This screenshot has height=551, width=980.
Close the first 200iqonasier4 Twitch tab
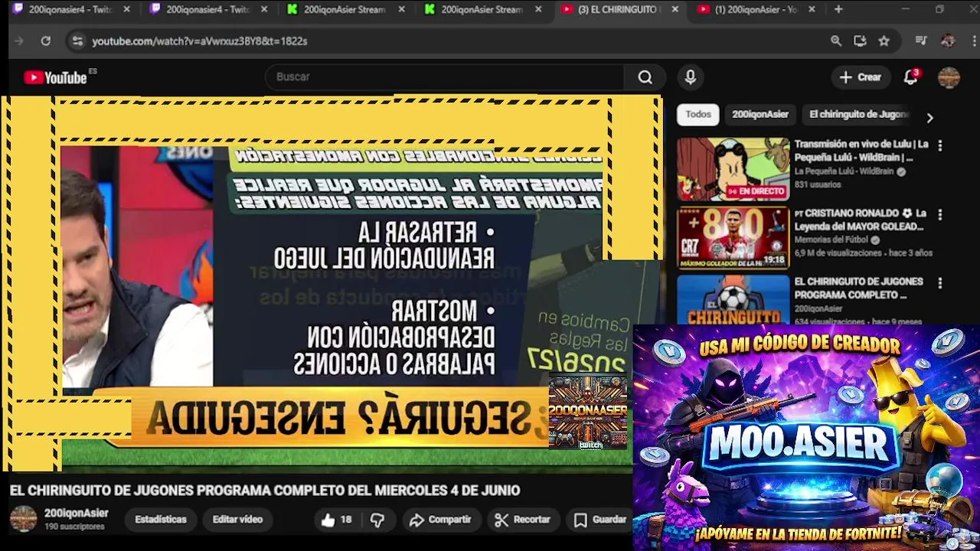click(x=126, y=9)
